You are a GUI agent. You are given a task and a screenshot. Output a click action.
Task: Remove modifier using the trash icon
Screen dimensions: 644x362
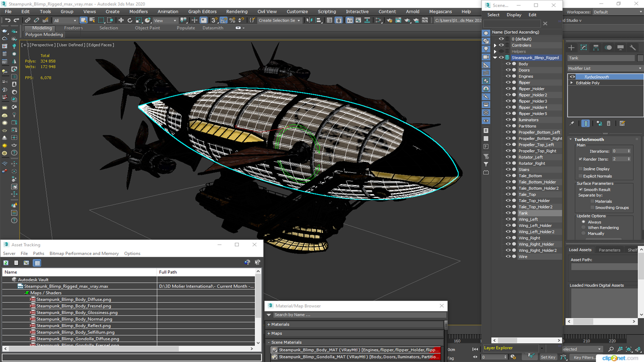pos(609,123)
